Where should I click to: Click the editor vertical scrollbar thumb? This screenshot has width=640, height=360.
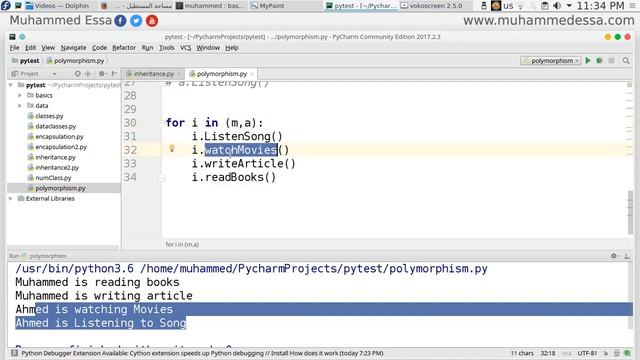(x=630, y=211)
